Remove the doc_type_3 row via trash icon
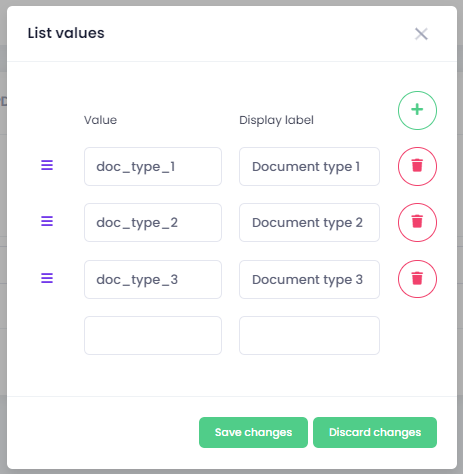463x474 pixels. click(x=417, y=279)
